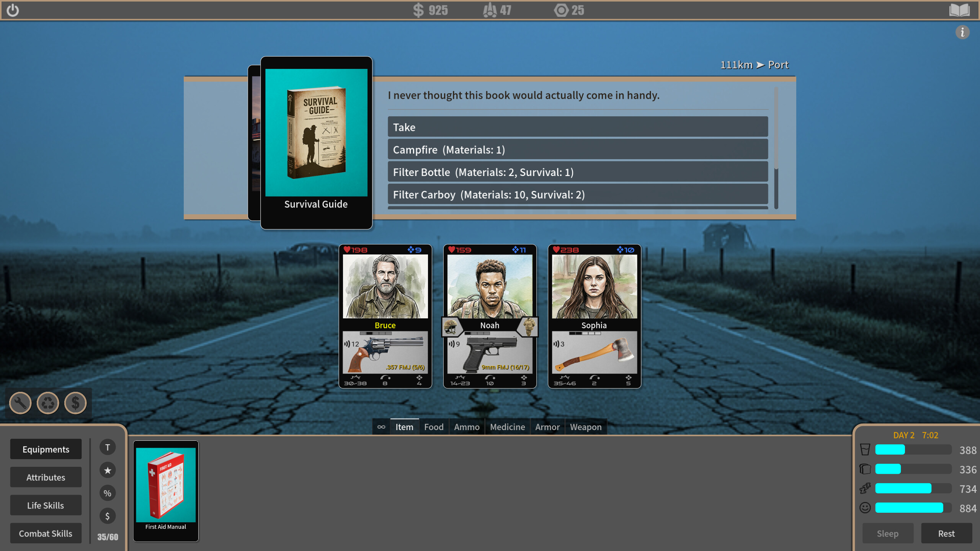Switch to the Ammo tab
The height and width of the screenshot is (551, 980).
click(467, 427)
